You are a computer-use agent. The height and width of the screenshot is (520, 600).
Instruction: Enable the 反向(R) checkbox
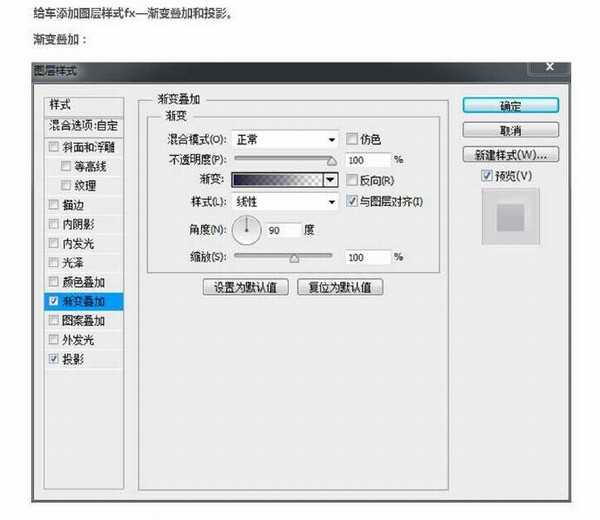(352, 180)
